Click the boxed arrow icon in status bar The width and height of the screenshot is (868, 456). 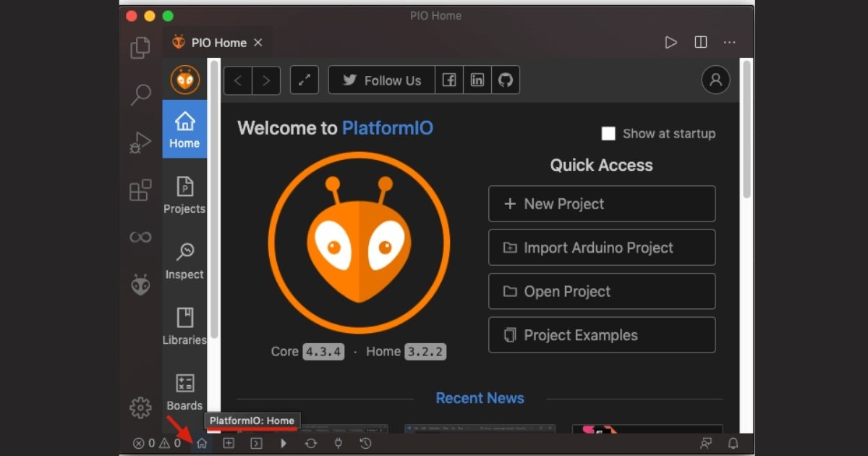pos(256,443)
